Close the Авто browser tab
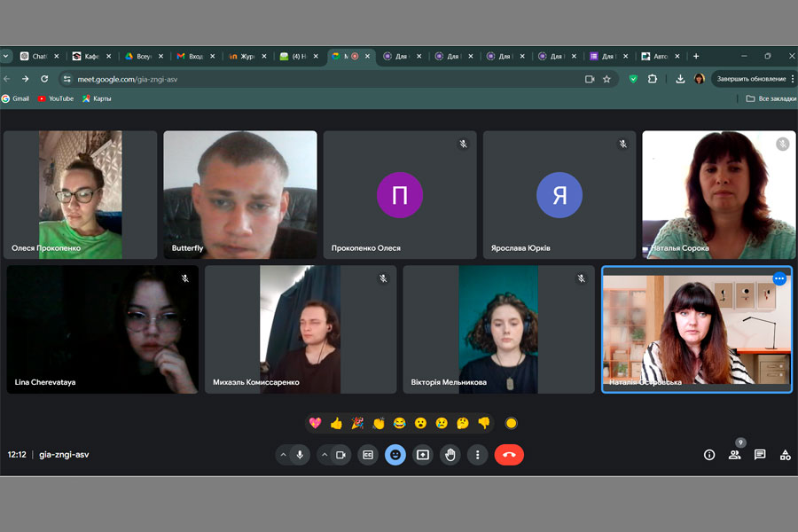Image resolution: width=798 pixels, height=532 pixels. click(677, 56)
